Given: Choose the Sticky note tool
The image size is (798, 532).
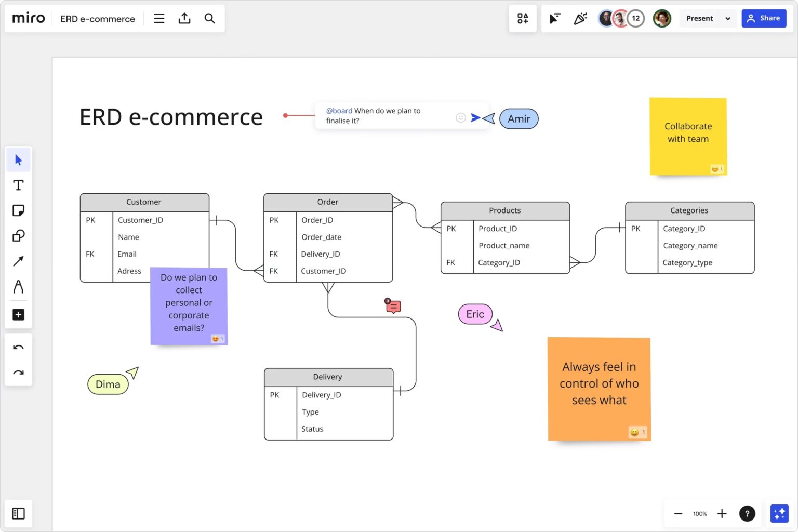Looking at the screenshot, I should [x=19, y=210].
